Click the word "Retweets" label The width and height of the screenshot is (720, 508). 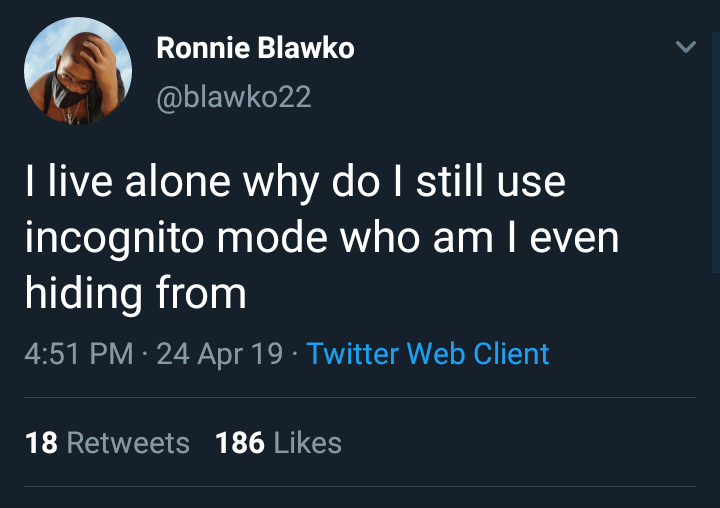point(128,443)
